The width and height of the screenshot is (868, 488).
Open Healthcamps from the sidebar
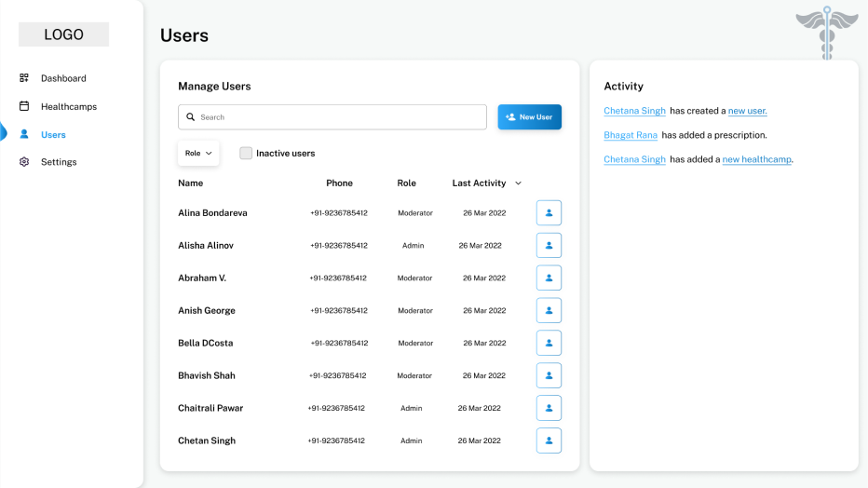(x=68, y=107)
